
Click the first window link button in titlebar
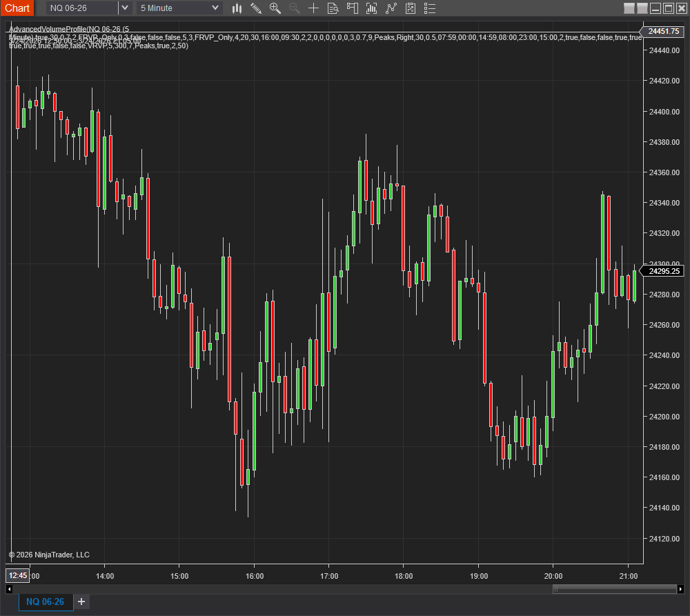click(629, 8)
